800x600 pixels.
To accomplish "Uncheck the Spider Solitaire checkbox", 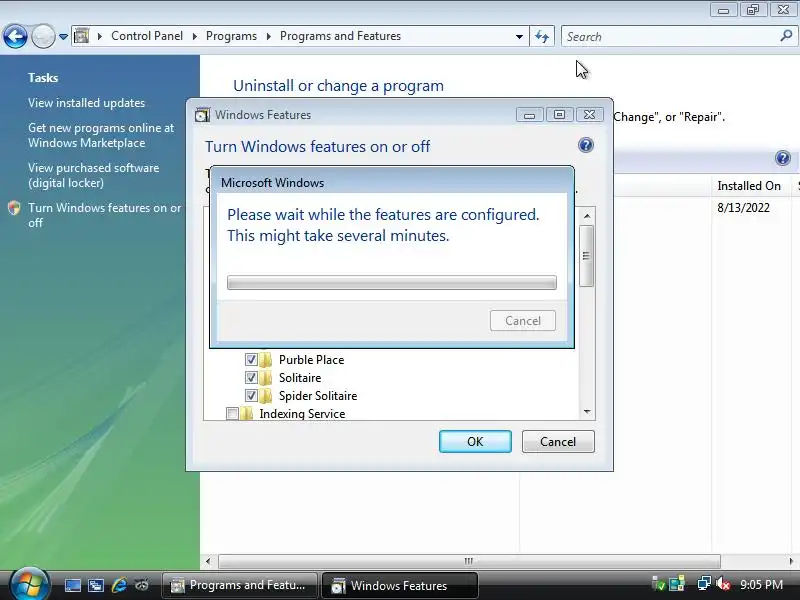I will [251, 395].
